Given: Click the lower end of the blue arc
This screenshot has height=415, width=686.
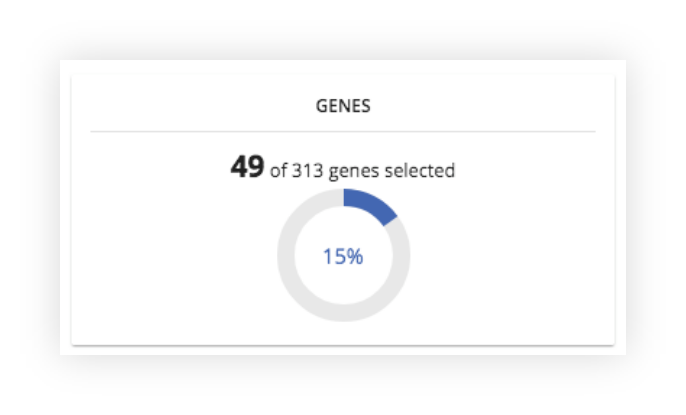Looking at the screenshot, I should pyautogui.click(x=389, y=220).
